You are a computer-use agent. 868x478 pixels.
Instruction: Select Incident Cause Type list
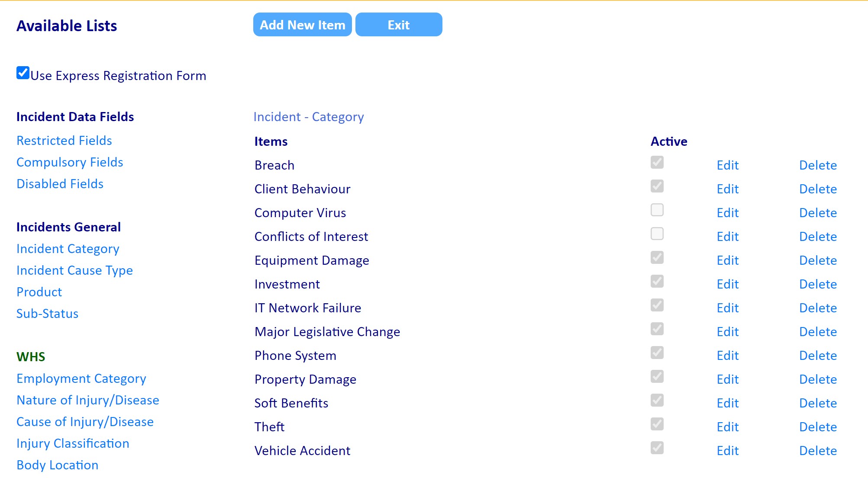[74, 270]
